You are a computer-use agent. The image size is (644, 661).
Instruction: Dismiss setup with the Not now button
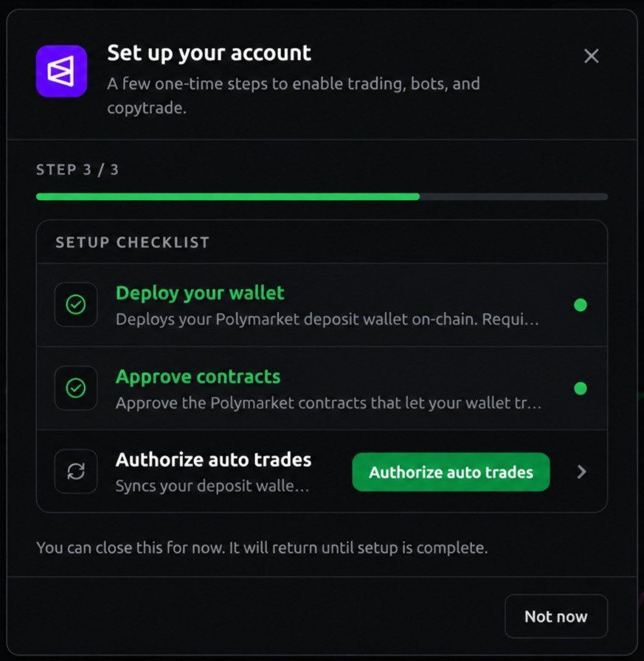click(556, 616)
